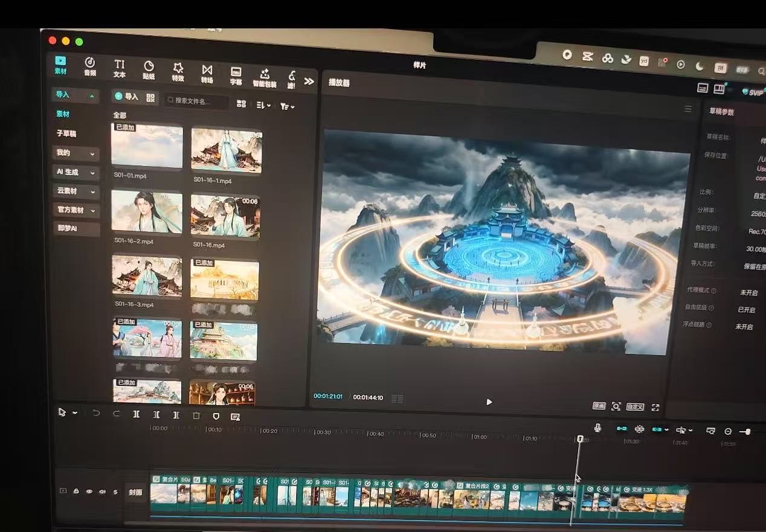The image size is (766, 532).
Task: Open the 转场 (transitions) panel
Action: (x=207, y=73)
